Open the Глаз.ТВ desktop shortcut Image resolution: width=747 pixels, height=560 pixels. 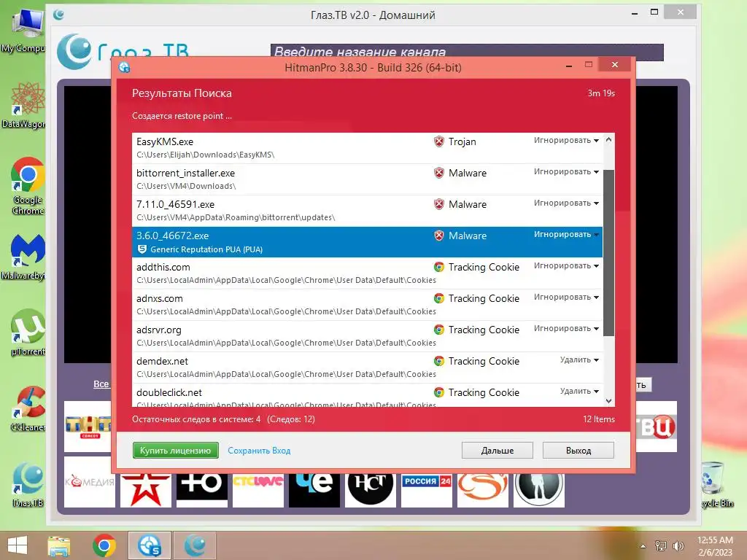[x=28, y=484]
